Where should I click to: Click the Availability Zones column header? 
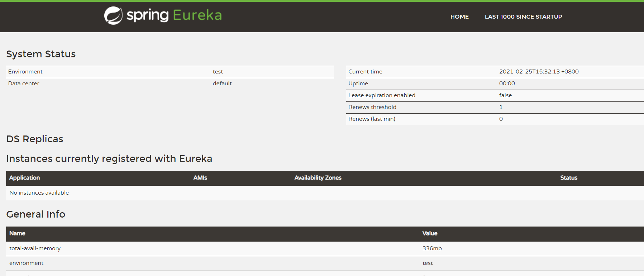pyautogui.click(x=318, y=178)
